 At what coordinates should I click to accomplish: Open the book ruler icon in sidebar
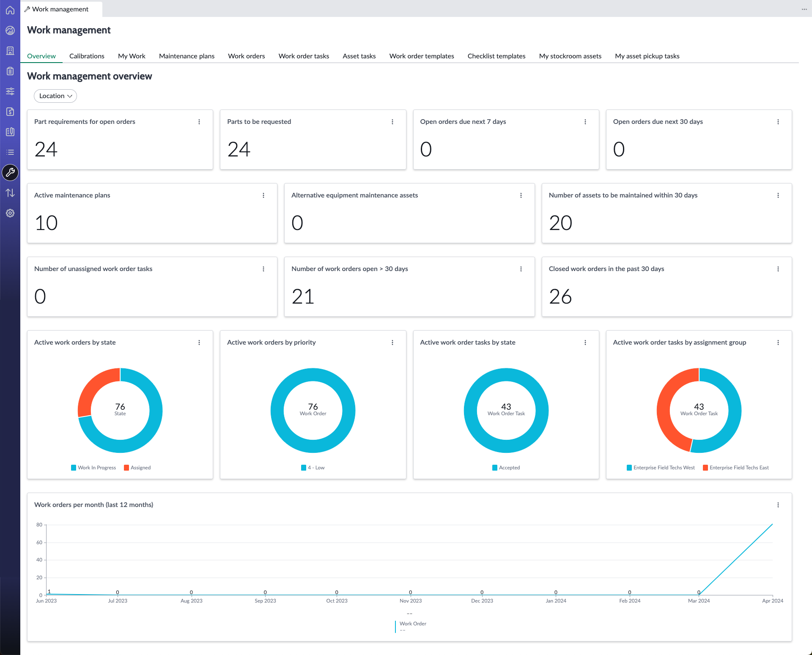click(x=10, y=132)
